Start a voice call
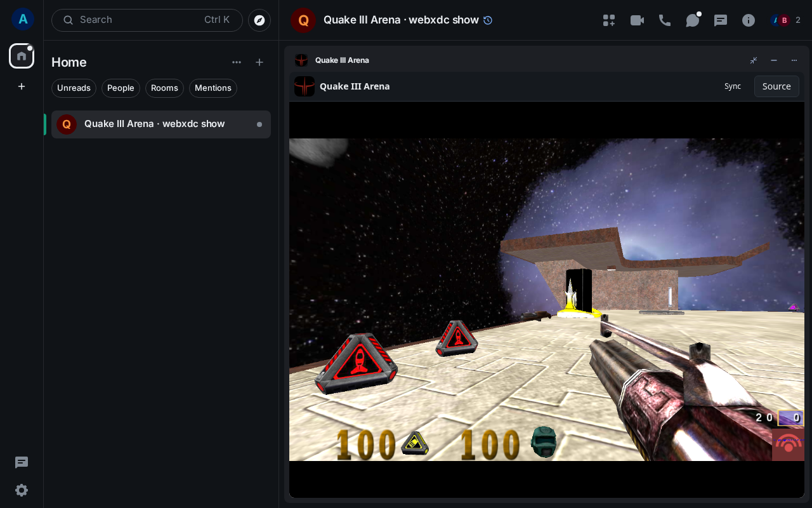 point(665,20)
